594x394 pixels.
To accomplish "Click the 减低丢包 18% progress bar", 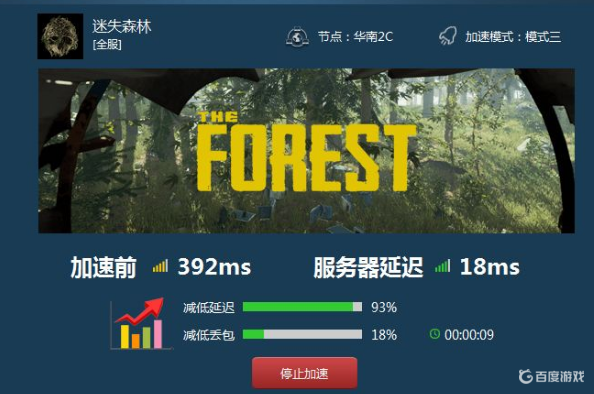I will click(302, 334).
